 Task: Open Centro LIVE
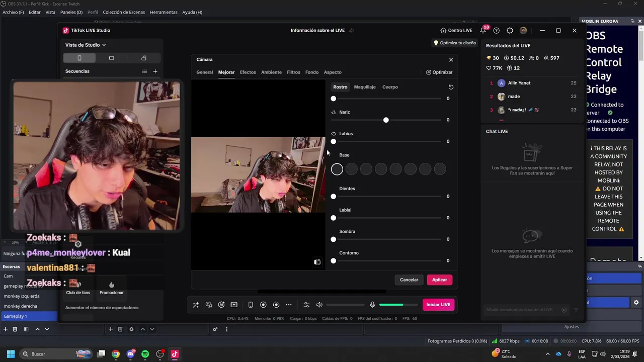[456, 30]
